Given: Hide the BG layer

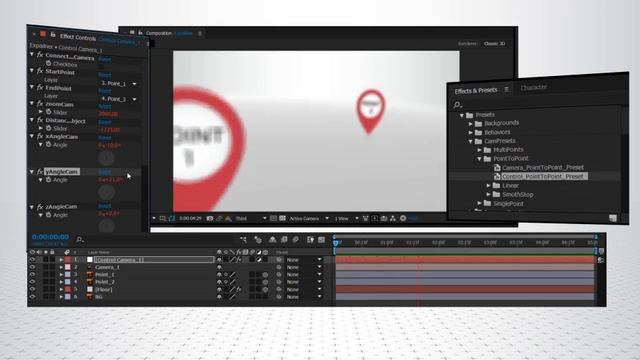Looking at the screenshot, I should tap(32, 297).
